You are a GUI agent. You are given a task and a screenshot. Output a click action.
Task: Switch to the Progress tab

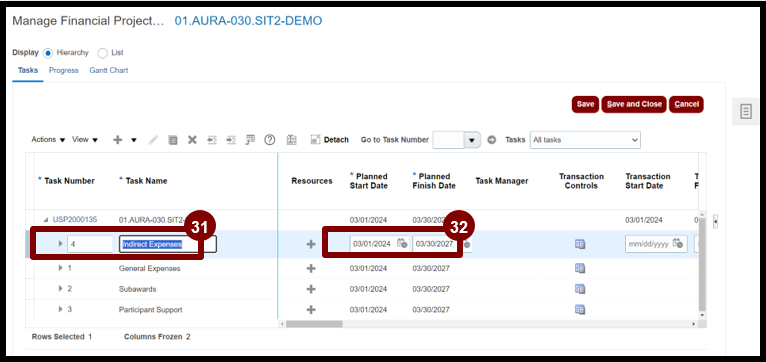coord(64,70)
